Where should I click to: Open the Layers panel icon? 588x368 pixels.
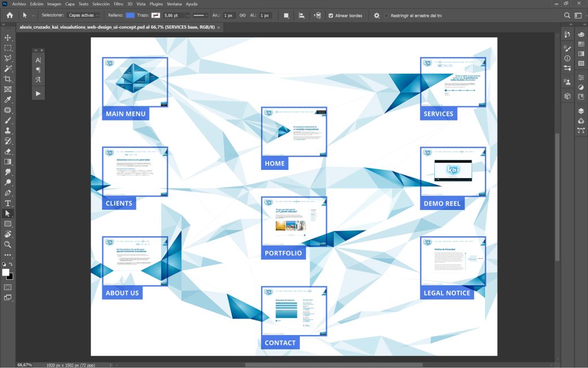click(581, 111)
